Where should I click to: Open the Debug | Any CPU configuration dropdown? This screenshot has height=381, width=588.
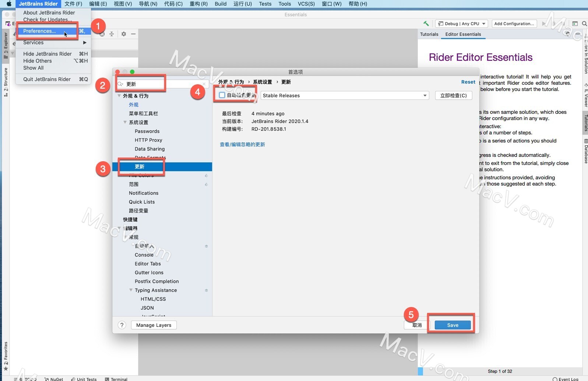pos(462,24)
